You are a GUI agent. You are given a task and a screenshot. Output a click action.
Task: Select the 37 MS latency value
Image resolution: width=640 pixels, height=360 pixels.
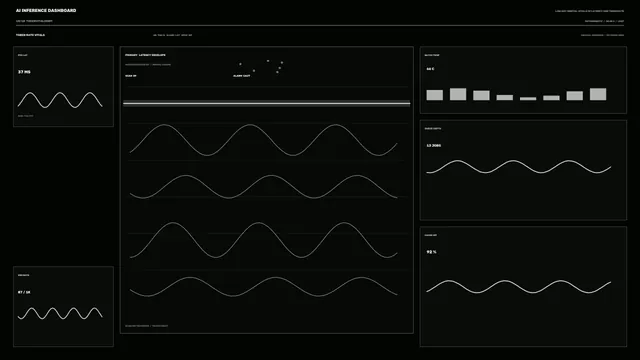pos(24,72)
